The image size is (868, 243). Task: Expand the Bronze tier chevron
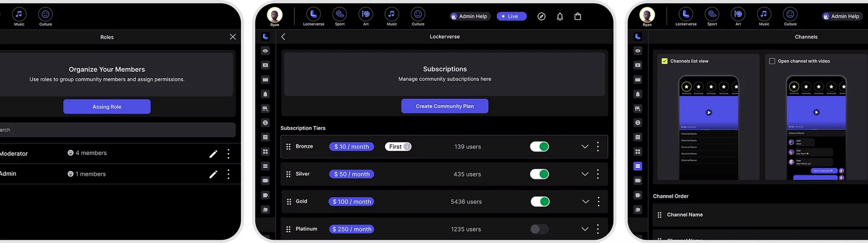585,147
